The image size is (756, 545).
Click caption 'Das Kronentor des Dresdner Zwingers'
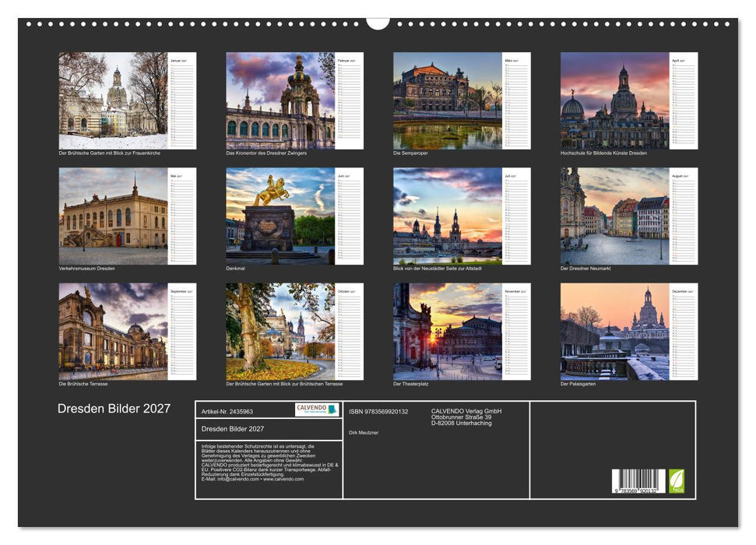[266, 153]
